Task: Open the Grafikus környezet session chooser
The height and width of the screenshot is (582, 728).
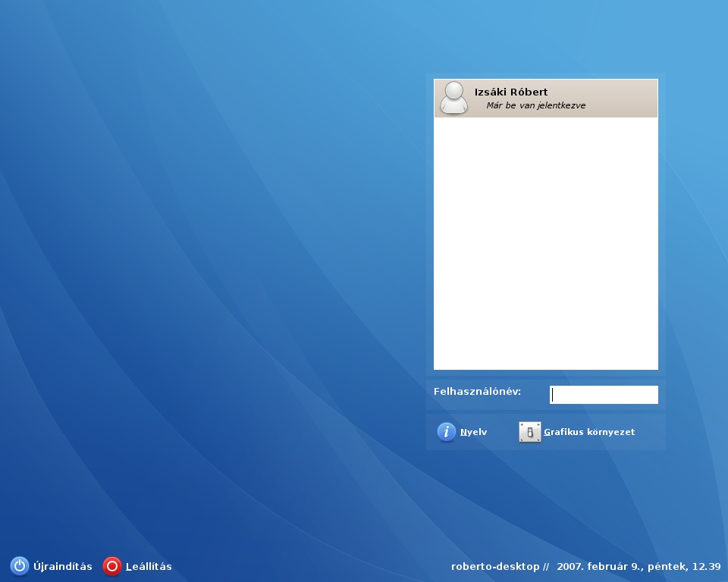Action: click(x=589, y=432)
